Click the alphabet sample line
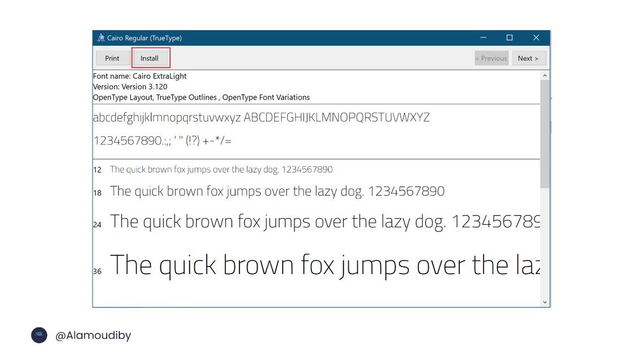The height and width of the screenshot is (362, 644). (261, 117)
